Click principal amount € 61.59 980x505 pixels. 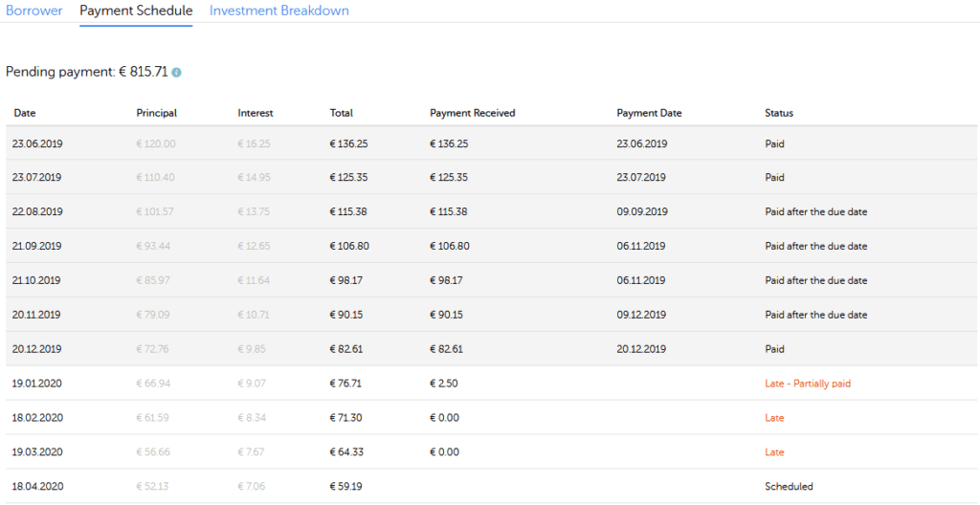click(152, 418)
